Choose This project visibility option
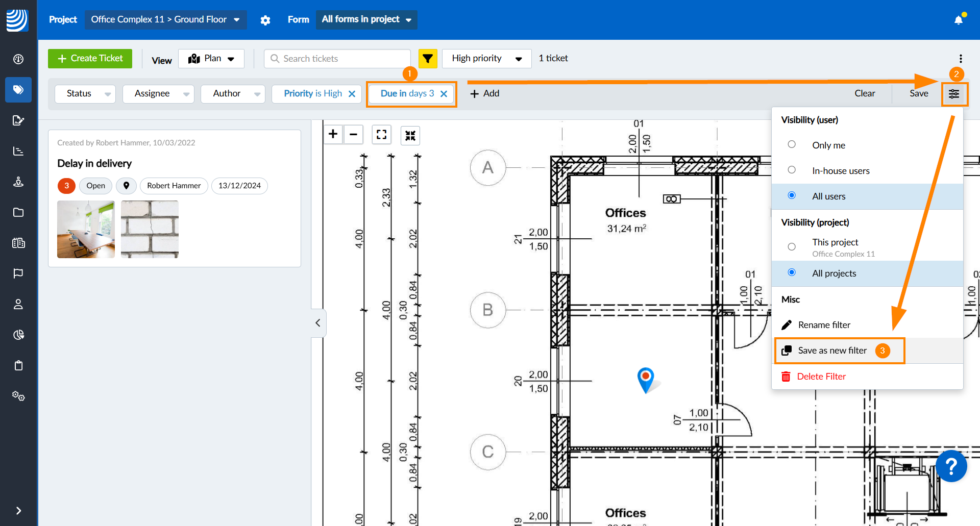Image resolution: width=980 pixels, height=526 pixels. click(x=792, y=247)
